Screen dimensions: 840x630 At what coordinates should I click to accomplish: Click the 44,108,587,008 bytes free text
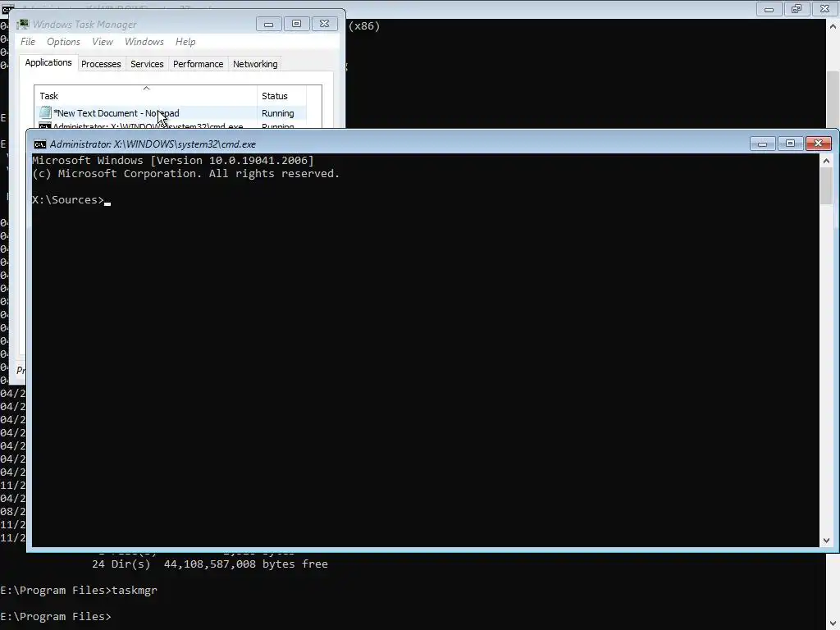(245, 564)
